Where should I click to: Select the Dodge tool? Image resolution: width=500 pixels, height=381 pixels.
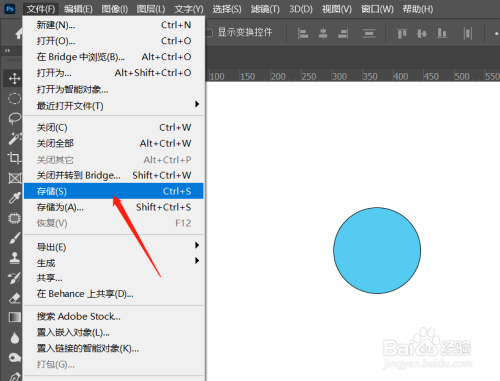point(14,358)
